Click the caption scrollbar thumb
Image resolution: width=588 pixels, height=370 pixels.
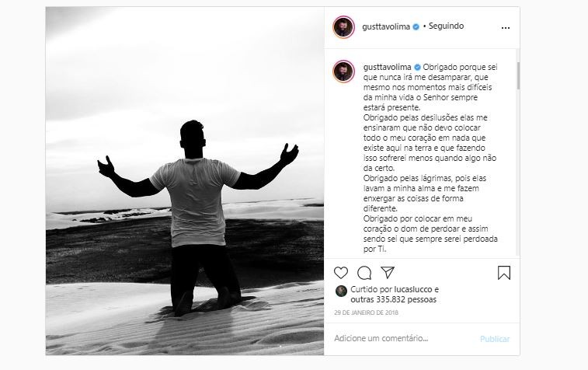click(518, 75)
